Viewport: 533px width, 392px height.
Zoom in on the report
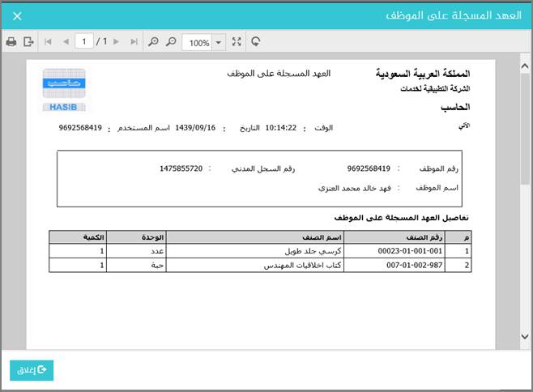click(x=153, y=42)
